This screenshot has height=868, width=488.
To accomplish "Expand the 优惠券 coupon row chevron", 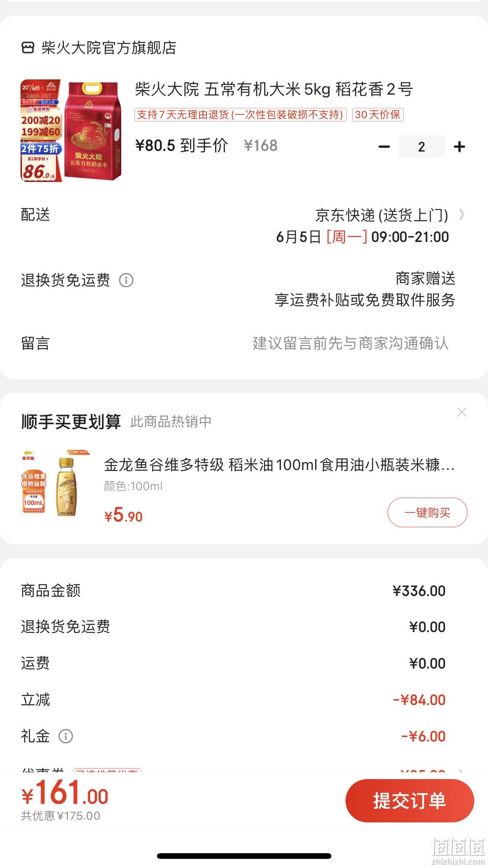I will 461,771.
